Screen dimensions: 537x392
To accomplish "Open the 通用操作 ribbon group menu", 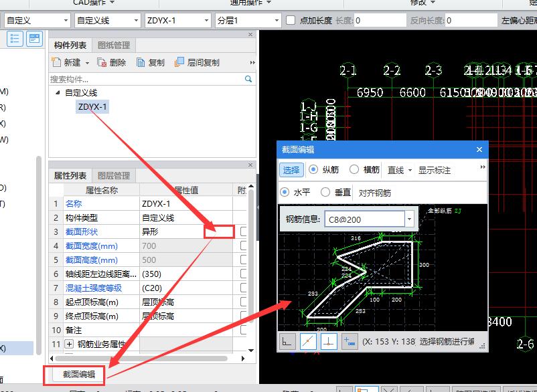I will [x=250, y=3].
